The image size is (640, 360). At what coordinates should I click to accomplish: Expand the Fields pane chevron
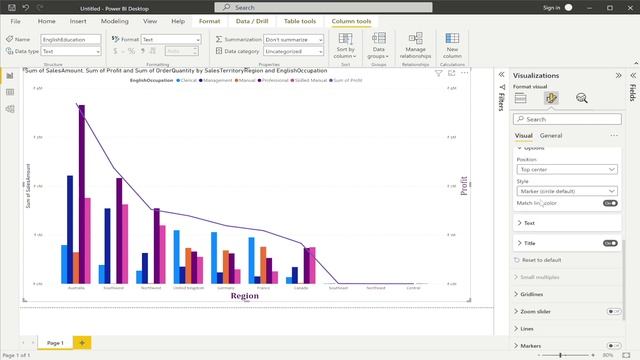point(633,76)
